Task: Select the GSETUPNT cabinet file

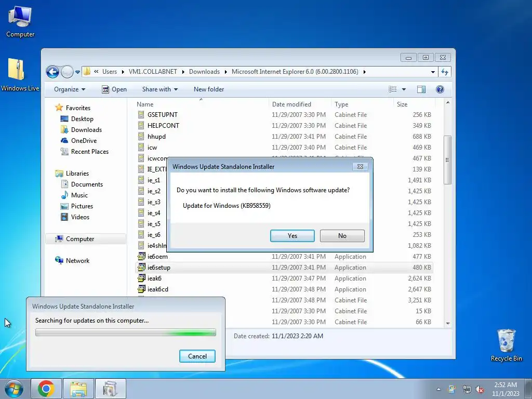Action: (162, 115)
